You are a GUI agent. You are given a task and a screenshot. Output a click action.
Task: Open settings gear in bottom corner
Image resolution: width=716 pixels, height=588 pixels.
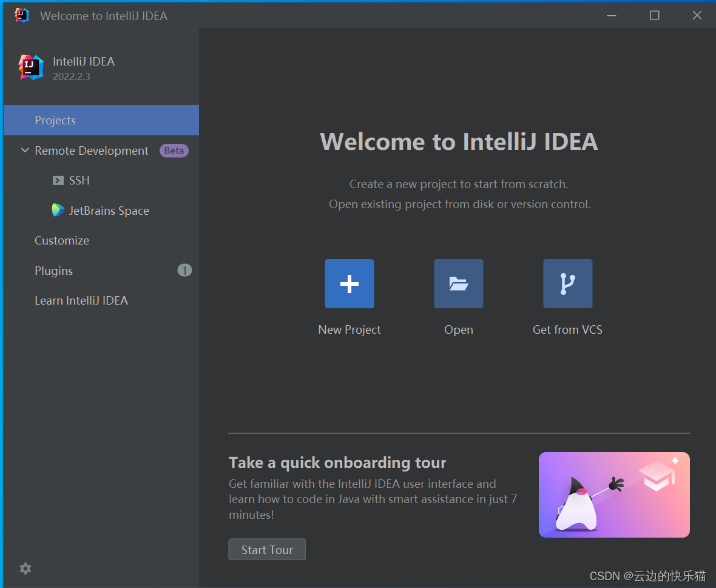[x=25, y=569]
